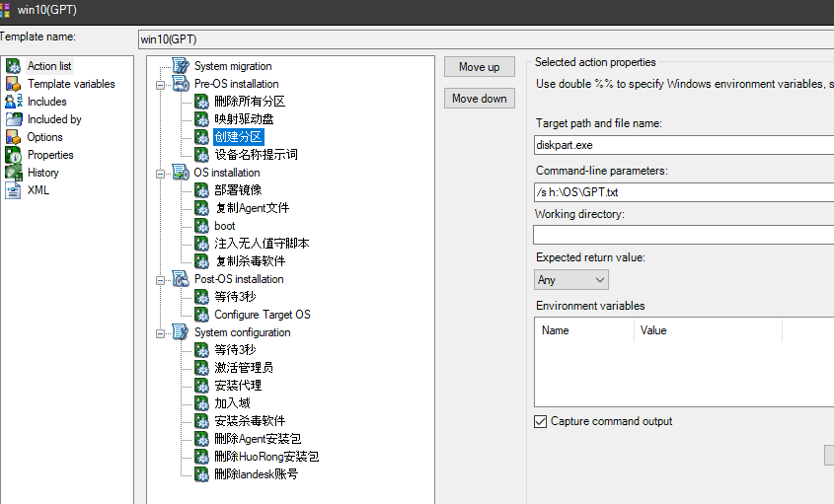Click the OS installation section icon

(x=181, y=173)
